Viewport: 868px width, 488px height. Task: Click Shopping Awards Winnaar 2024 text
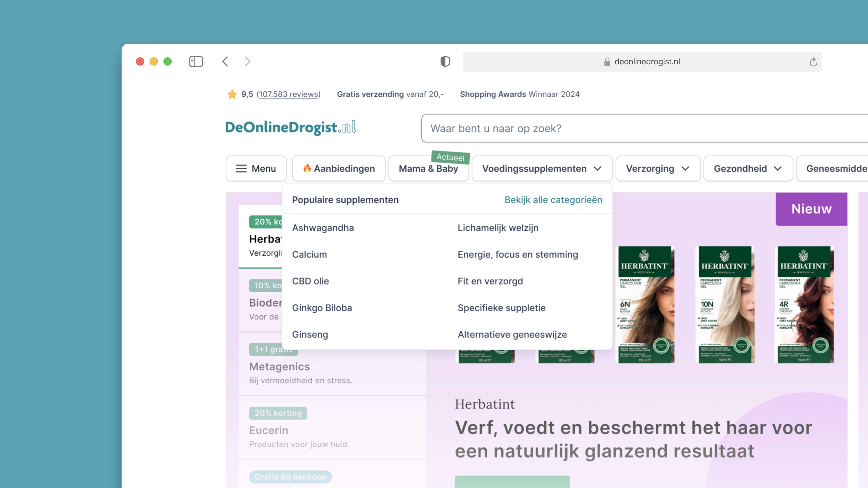[520, 94]
